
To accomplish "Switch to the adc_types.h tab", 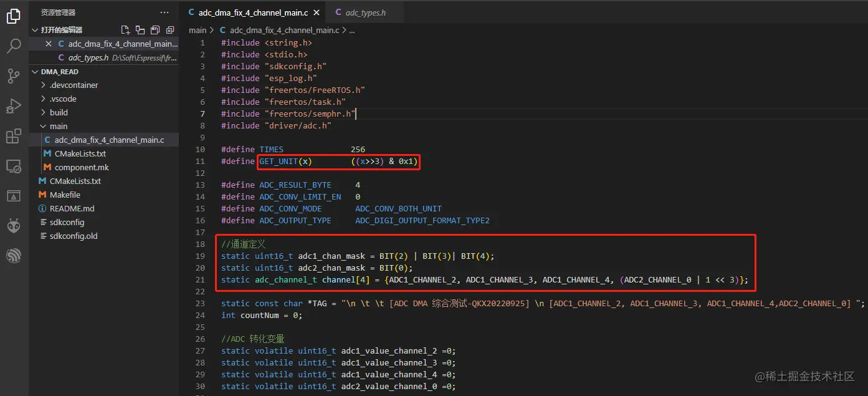I will coord(365,12).
